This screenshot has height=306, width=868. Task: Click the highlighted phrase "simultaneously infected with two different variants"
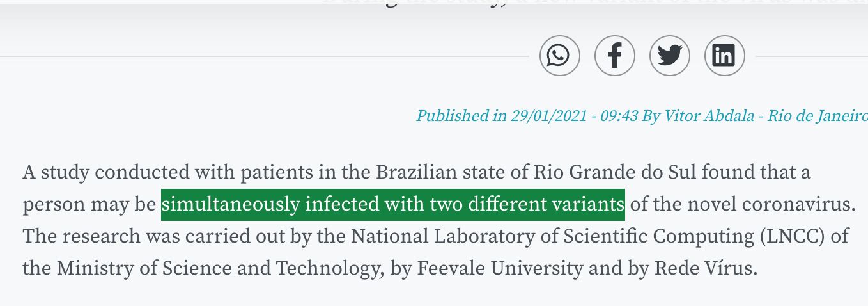tap(392, 204)
